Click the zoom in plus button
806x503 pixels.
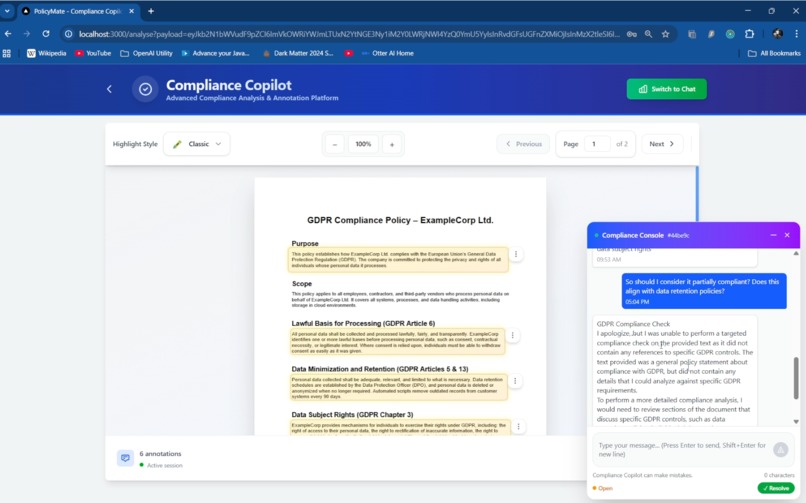point(392,144)
